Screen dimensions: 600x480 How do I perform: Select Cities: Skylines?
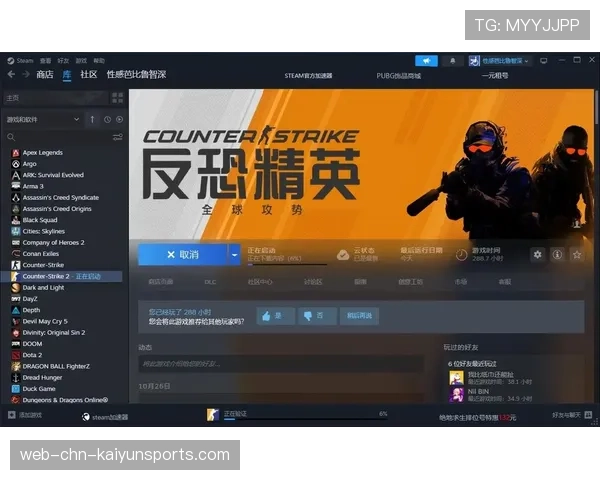pyautogui.click(x=44, y=231)
